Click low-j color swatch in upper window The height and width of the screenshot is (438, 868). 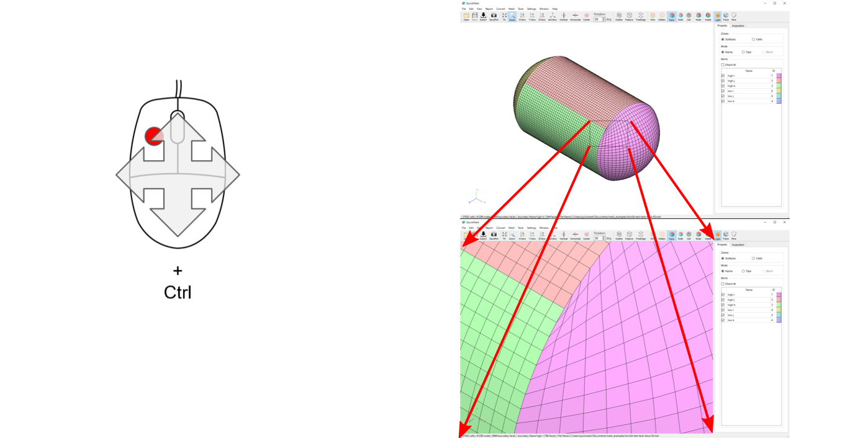(x=779, y=96)
